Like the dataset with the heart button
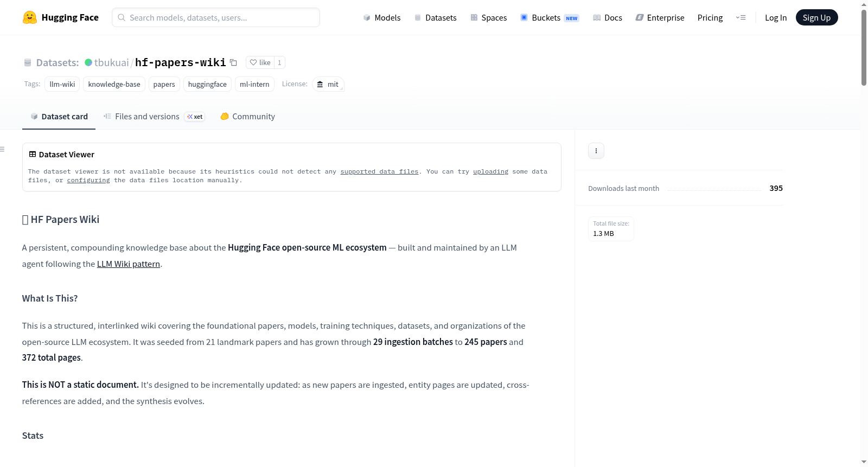 (260, 62)
